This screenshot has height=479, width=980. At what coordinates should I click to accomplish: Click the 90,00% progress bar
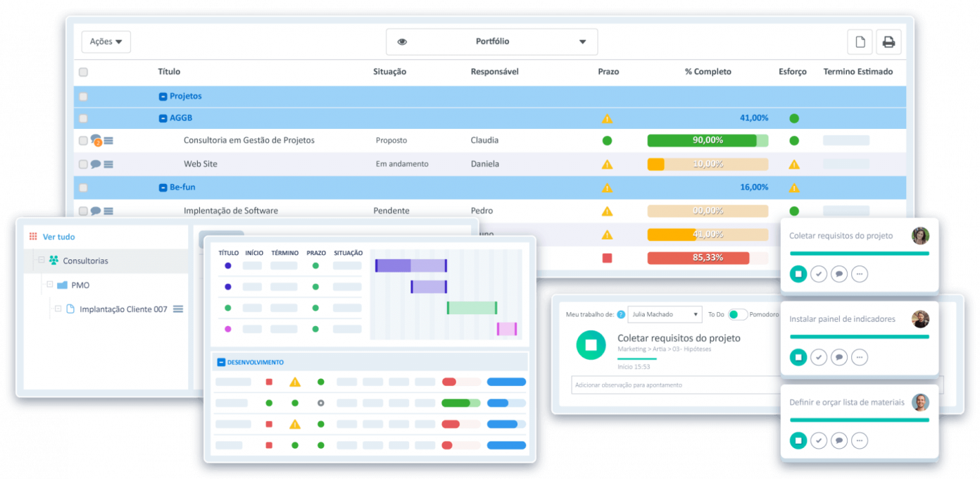pyautogui.click(x=707, y=140)
